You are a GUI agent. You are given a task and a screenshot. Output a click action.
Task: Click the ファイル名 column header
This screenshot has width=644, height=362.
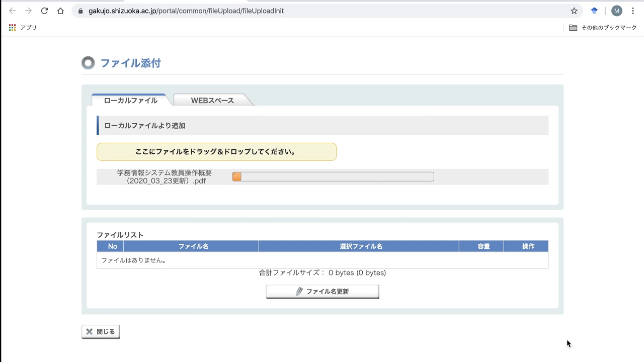pyautogui.click(x=191, y=246)
